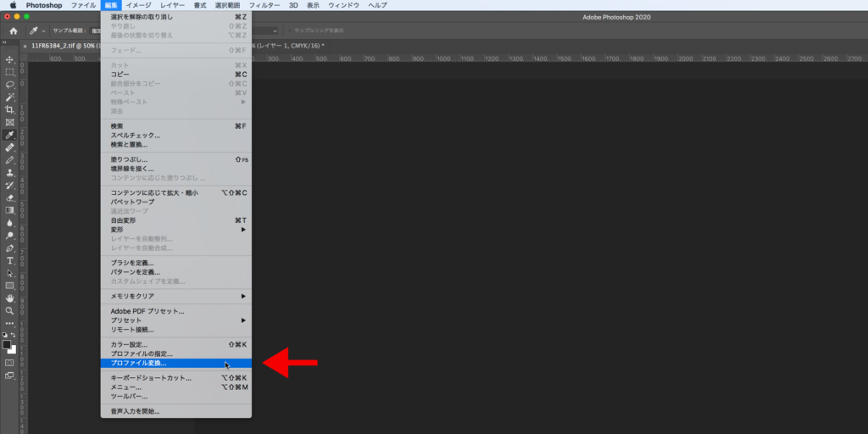868x434 pixels.
Task: Open the フィルター menu
Action: pos(264,5)
